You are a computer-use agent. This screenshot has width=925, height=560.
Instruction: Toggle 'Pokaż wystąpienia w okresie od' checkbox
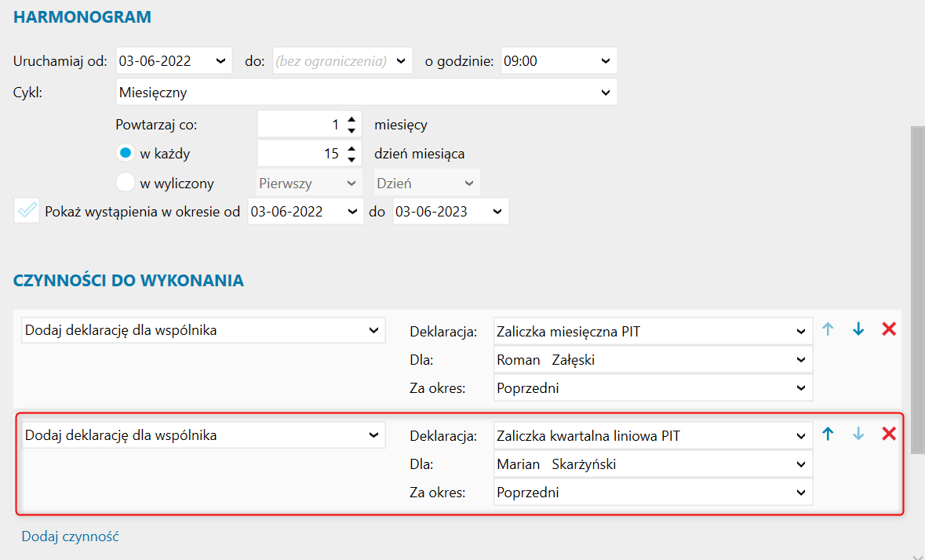click(x=27, y=211)
